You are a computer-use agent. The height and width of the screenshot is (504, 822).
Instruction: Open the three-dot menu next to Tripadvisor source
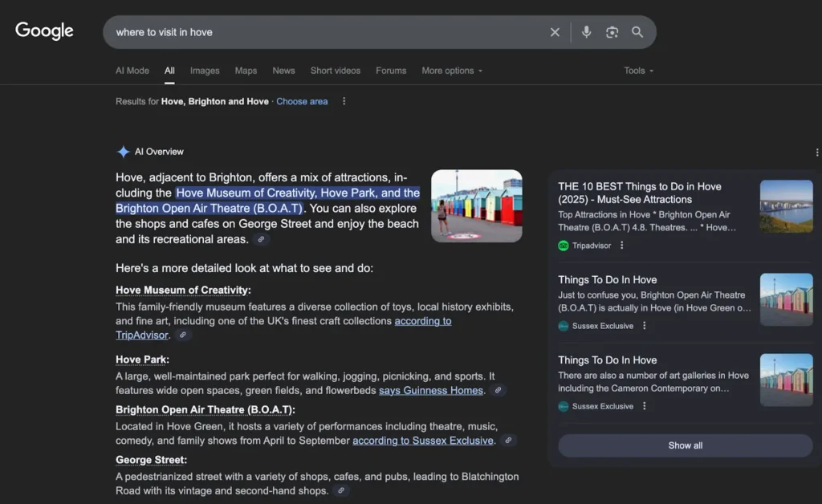tap(622, 246)
